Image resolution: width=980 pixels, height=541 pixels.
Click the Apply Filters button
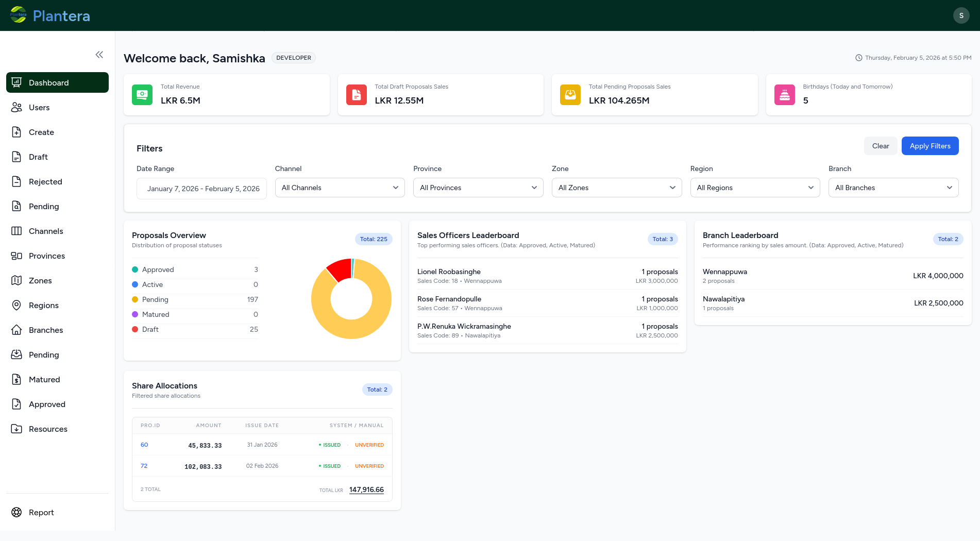pos(930,146)
